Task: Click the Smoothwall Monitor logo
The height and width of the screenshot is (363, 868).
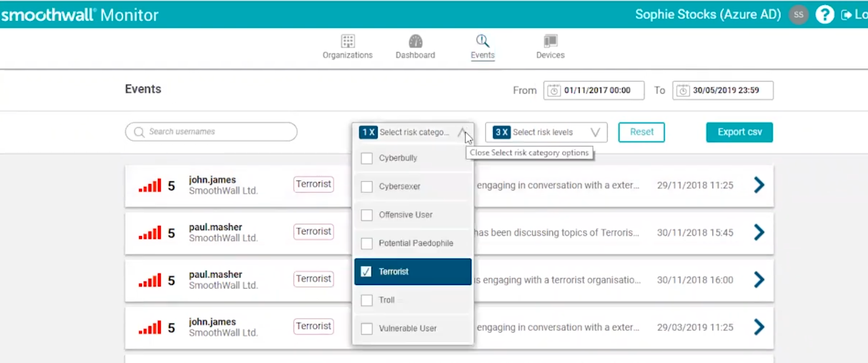Action: pos(80,15)
